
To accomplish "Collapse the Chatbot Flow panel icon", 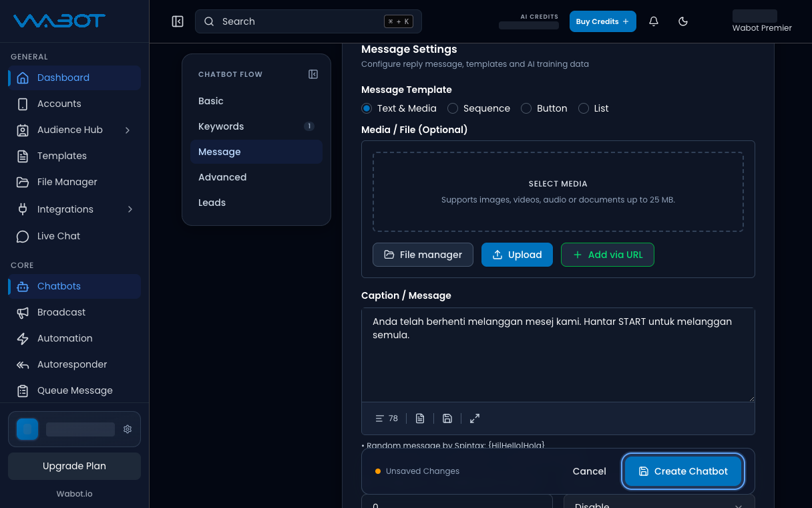I will pos(313,74).
